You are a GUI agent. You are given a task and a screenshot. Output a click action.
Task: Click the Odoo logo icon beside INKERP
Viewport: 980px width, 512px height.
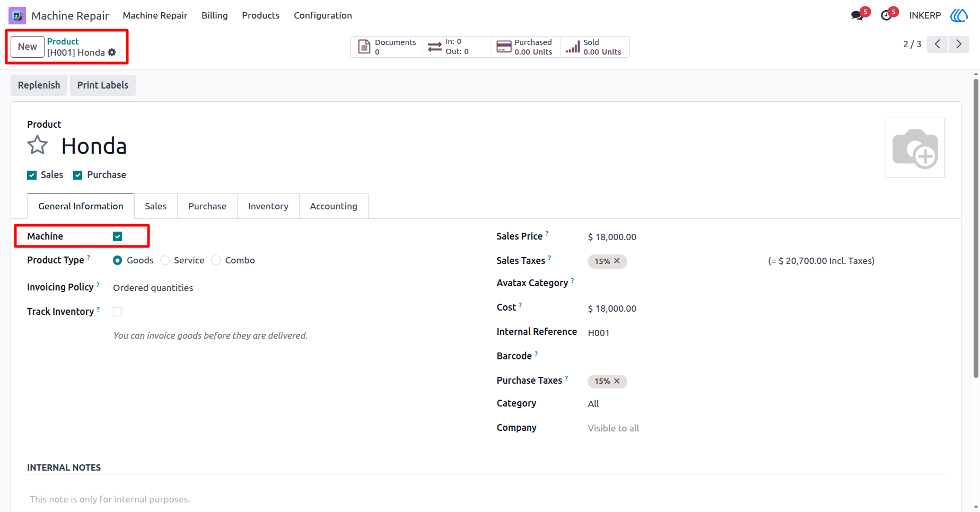click(x=959, y=15)
